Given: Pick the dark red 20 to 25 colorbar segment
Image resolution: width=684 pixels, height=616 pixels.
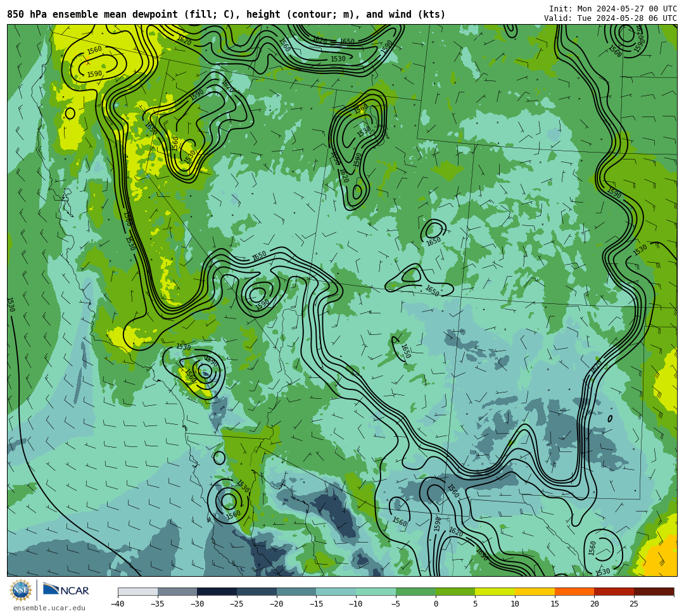Looking at the screenshot, I should coord(614,591).
